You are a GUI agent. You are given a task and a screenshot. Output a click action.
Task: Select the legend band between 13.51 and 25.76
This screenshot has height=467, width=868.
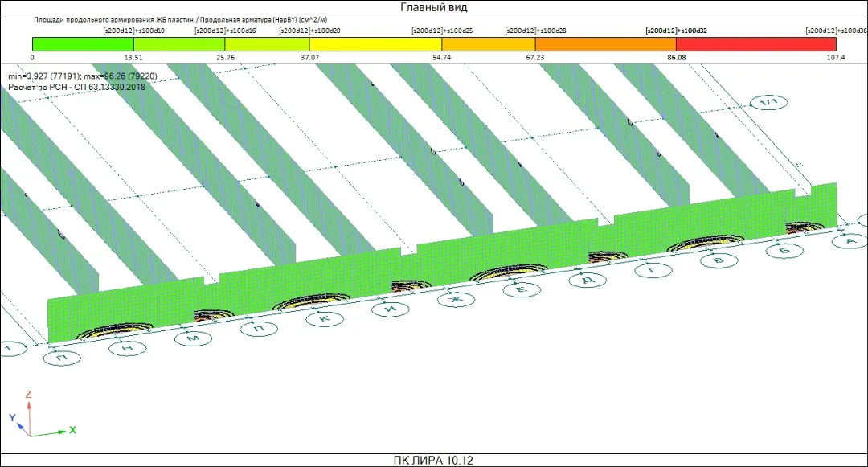pos(179,44)
